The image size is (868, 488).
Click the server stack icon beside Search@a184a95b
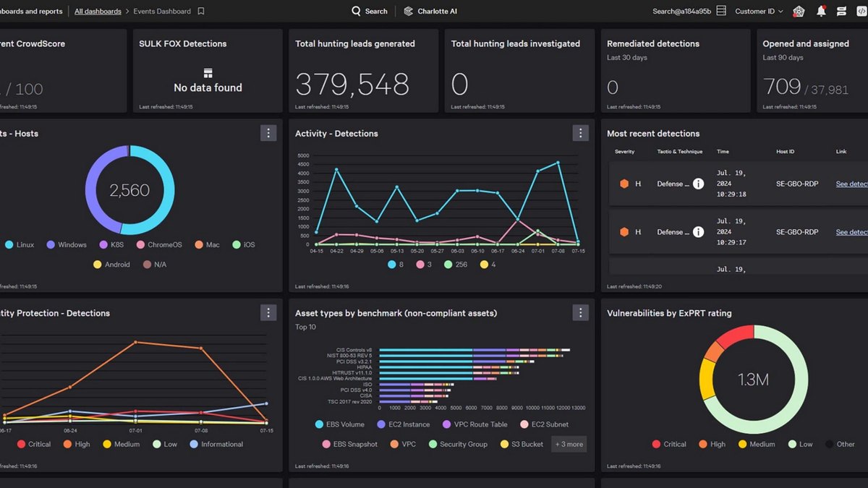[721, 12]
